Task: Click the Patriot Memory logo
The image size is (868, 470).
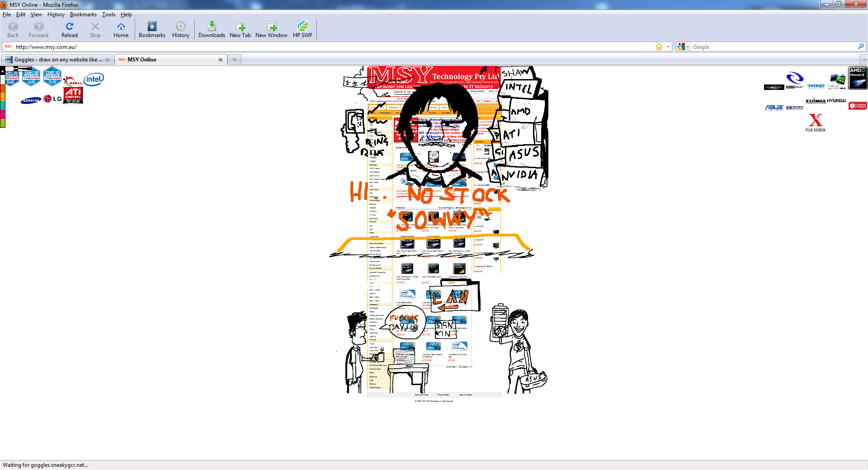Action: [x=816, y=86]
